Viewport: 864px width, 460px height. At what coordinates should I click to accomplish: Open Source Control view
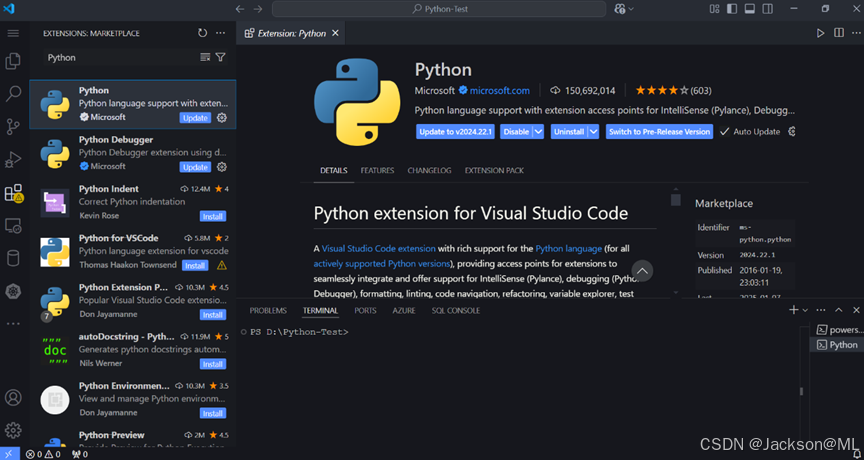[x=13, y=127]
